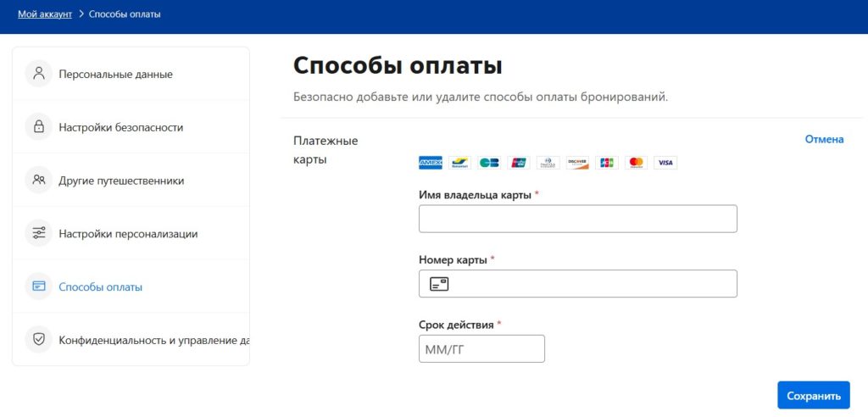Click the shield icon beside Конфиденциальность
This screenshot has width=868, height=417.
[39, 340]
